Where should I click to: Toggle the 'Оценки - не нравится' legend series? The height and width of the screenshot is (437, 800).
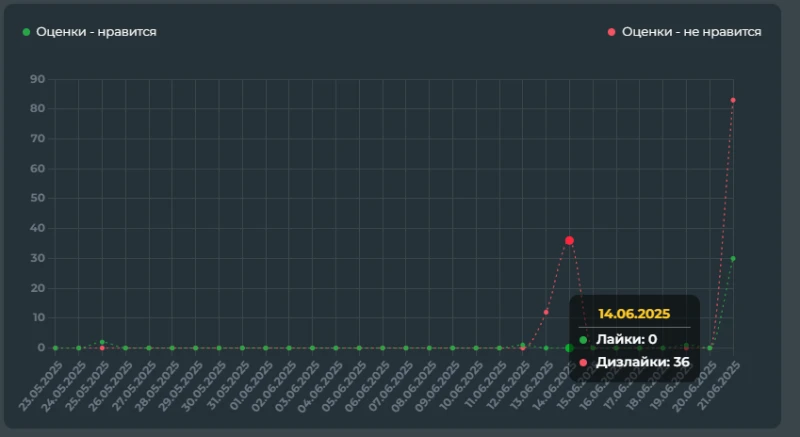click(x=685, y=32)
